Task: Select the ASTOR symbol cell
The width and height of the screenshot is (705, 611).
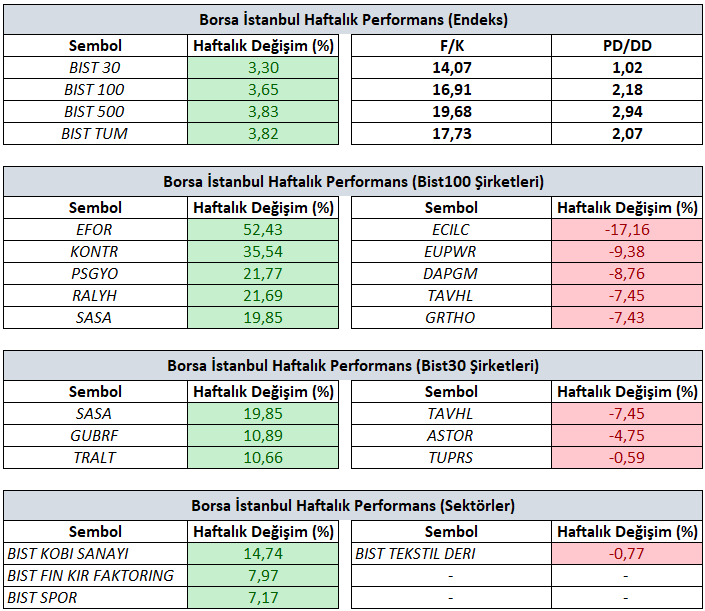Action: point(451,435)
